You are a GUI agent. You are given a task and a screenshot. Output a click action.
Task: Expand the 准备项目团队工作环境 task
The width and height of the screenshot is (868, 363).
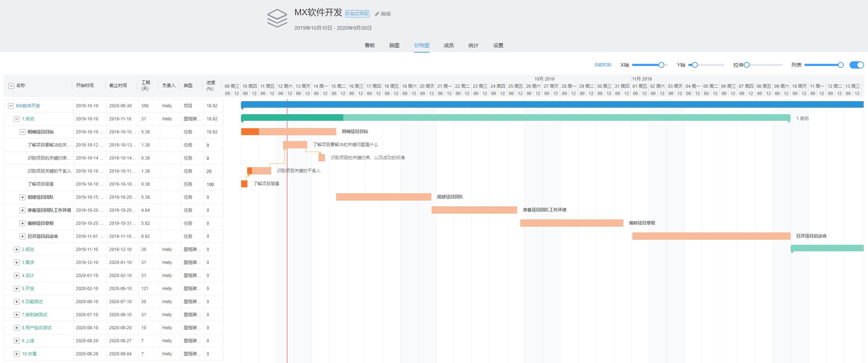23,210
